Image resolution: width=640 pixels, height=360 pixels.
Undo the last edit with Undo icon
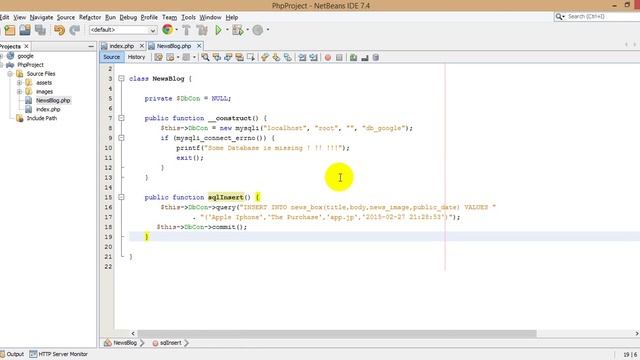pyautogui.click(x=60, y=30)
